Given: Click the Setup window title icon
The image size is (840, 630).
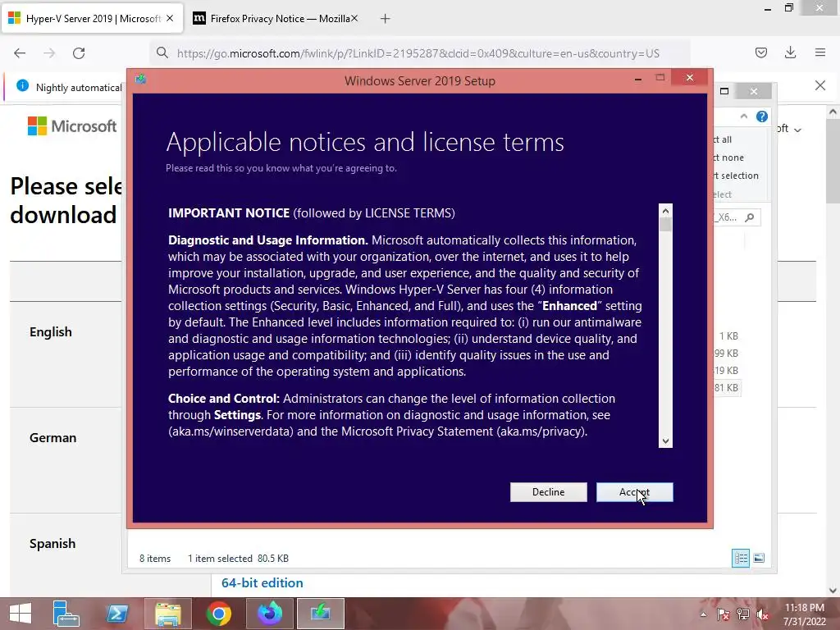Looking at the screenshot, I should [141, 80].
